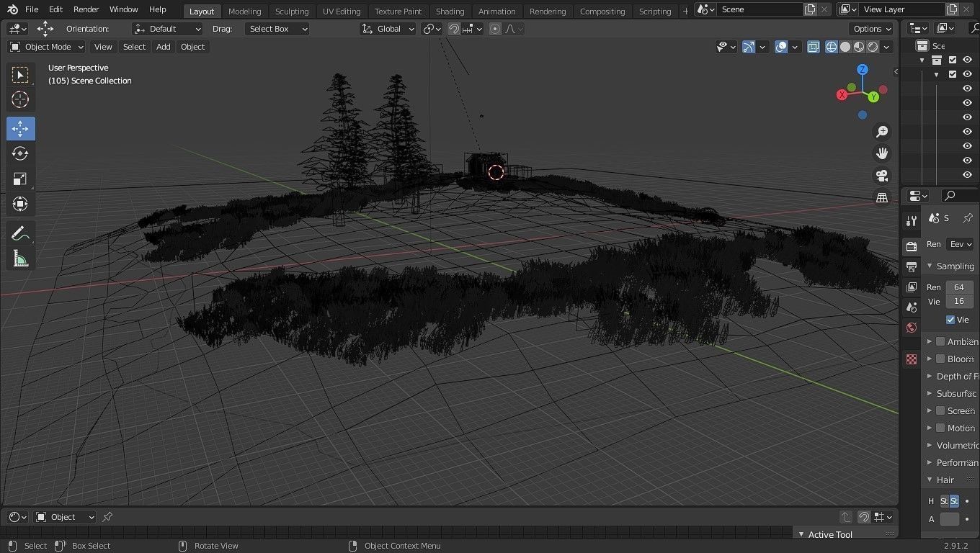
Task: Open the Render properties tab
Action: point(912,247)
